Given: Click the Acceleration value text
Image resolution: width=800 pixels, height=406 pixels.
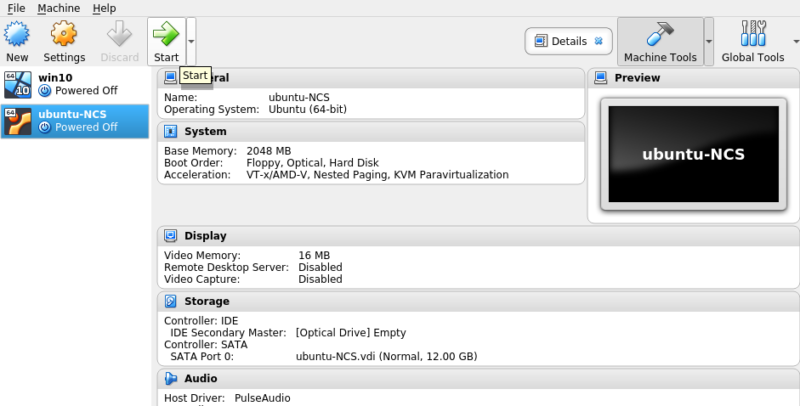Looking at the screenshot, I should pyautogui.click(x=378, y=174).
